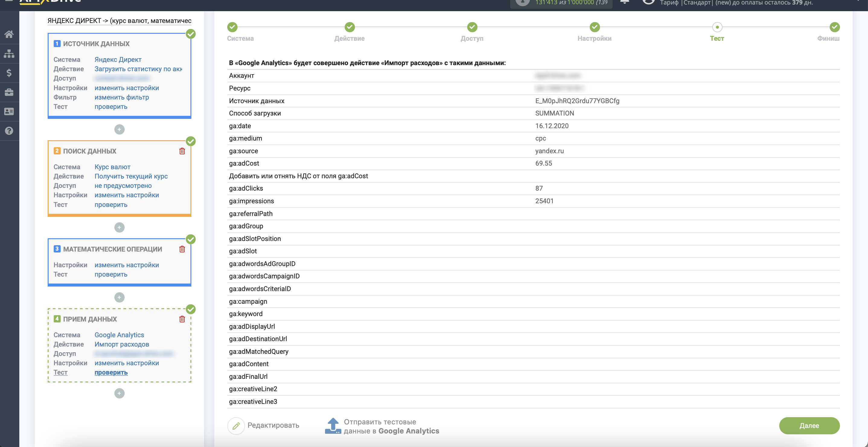Click the ga:adFinalUrl row label
868x447 pixels.
coord(248,377)
